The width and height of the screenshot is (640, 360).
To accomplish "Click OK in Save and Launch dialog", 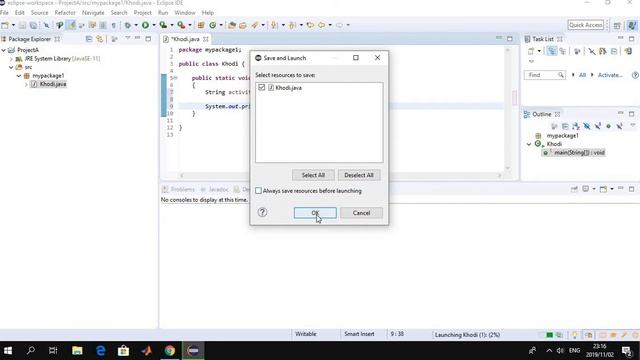I will (x=315, y=213).
